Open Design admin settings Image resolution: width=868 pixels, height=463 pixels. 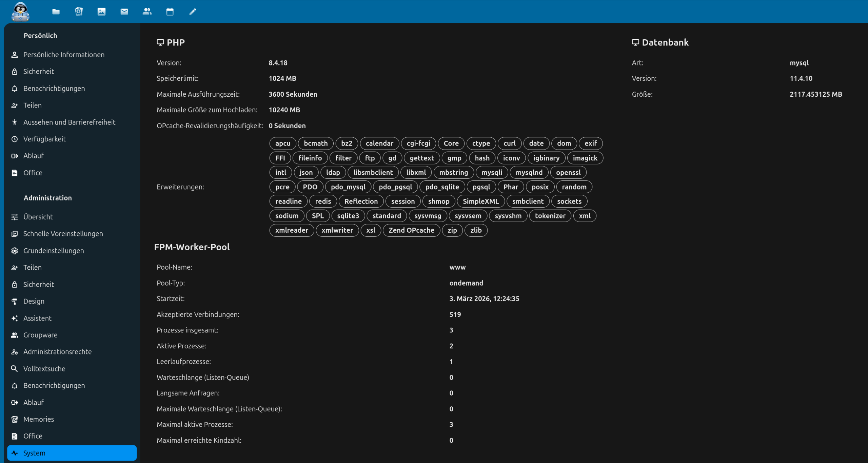[x=34, y=301]
